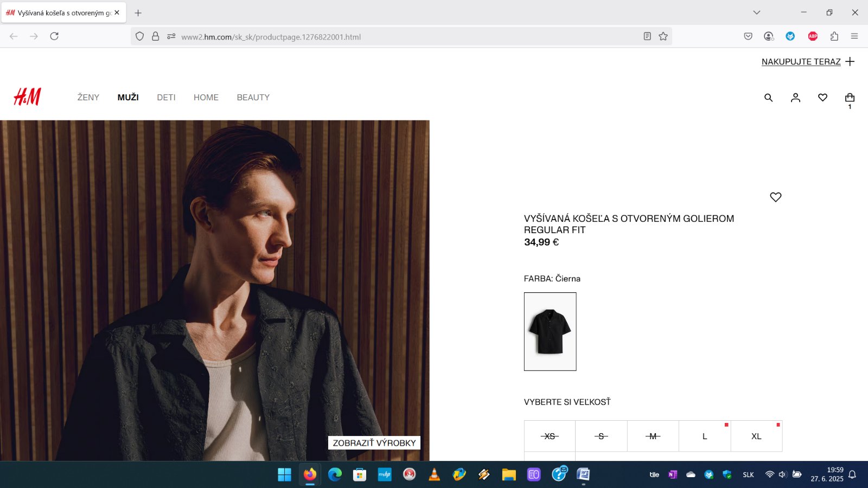This screenshot has width=868, height=488.
Task: Choose the black Čierna color swatch
Action: (550, 332)
